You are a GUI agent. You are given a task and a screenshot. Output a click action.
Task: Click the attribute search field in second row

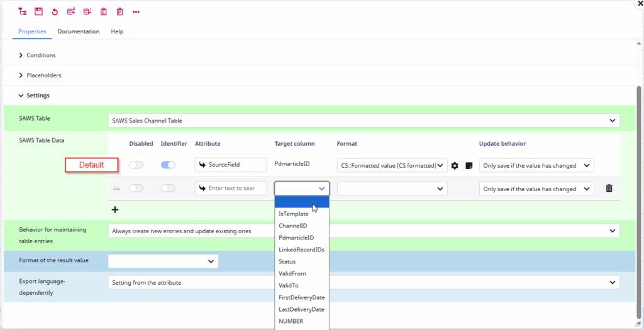pos(231,189)
